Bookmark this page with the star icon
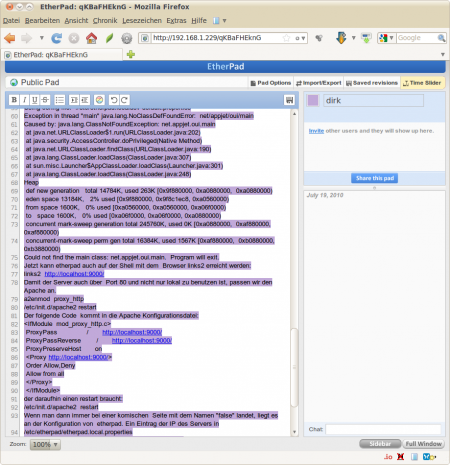Viewport: 450px width, 465px height. click(x=286, y=38)
